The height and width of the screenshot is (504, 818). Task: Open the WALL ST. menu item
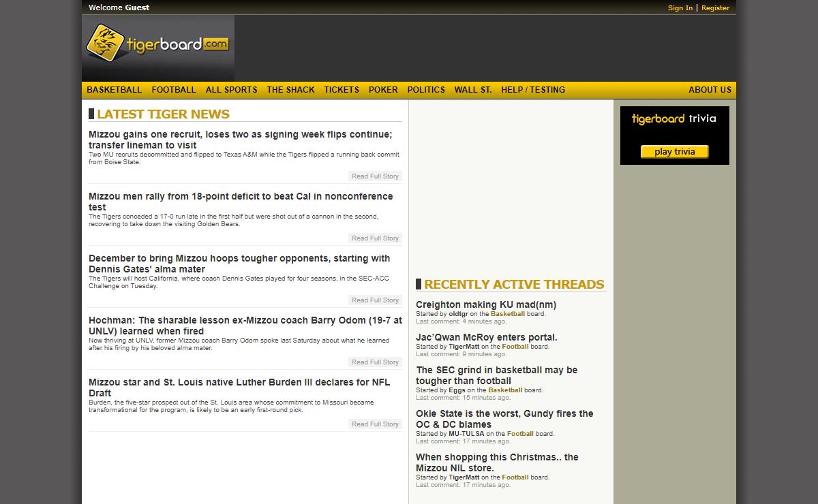(473, 90)
